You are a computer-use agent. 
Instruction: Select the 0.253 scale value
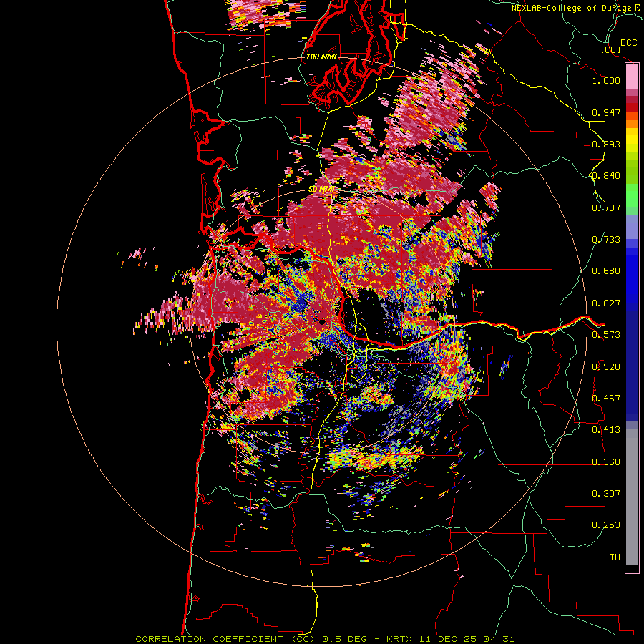pyautogui.click(x=606, y=525)
